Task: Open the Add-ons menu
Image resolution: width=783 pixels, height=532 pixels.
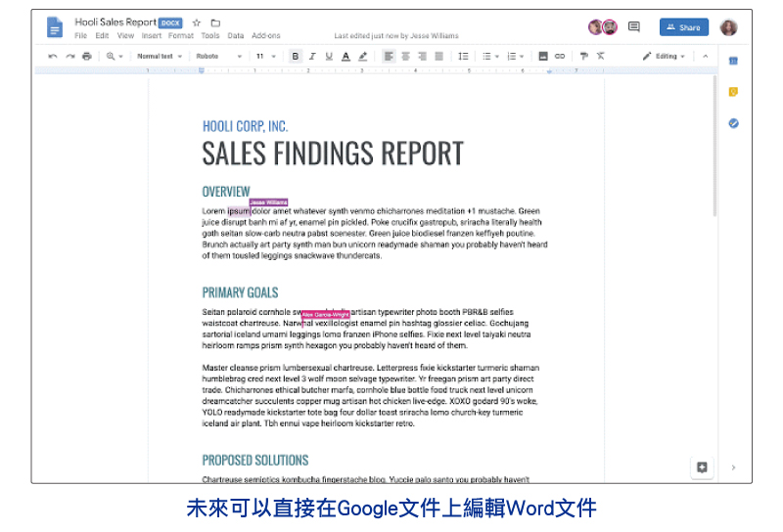Action: (265, 36)
